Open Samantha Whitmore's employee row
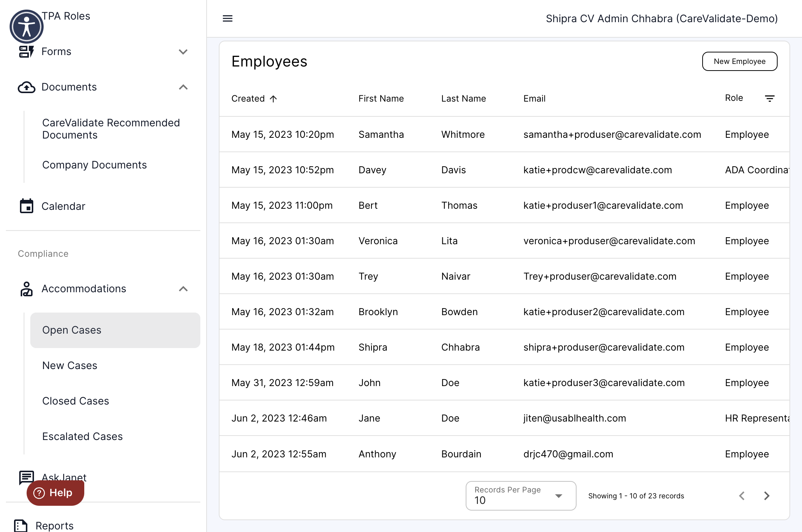Image resolution: width=802 pixels, height=532 pixels. click(504, 134)
